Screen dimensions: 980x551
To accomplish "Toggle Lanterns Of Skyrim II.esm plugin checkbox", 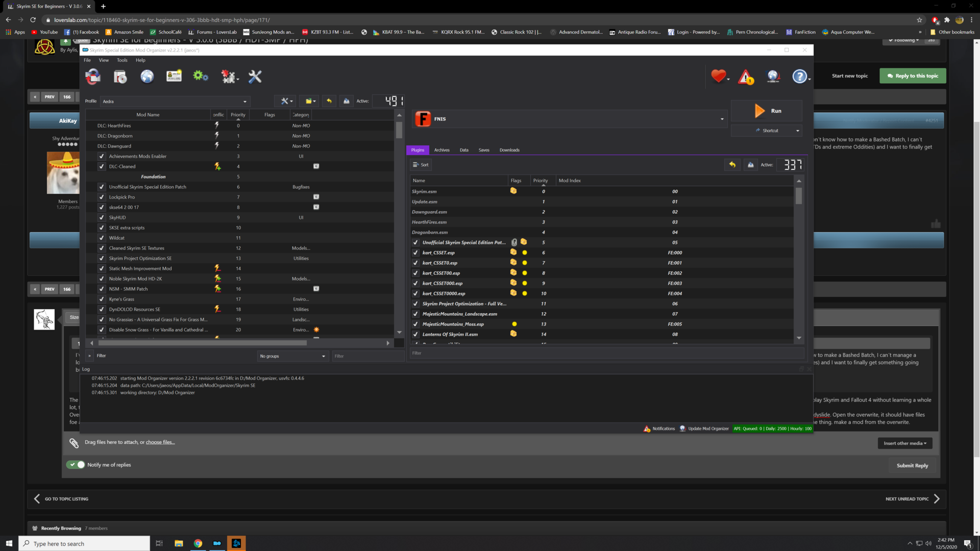I will (x=415, y=334).
